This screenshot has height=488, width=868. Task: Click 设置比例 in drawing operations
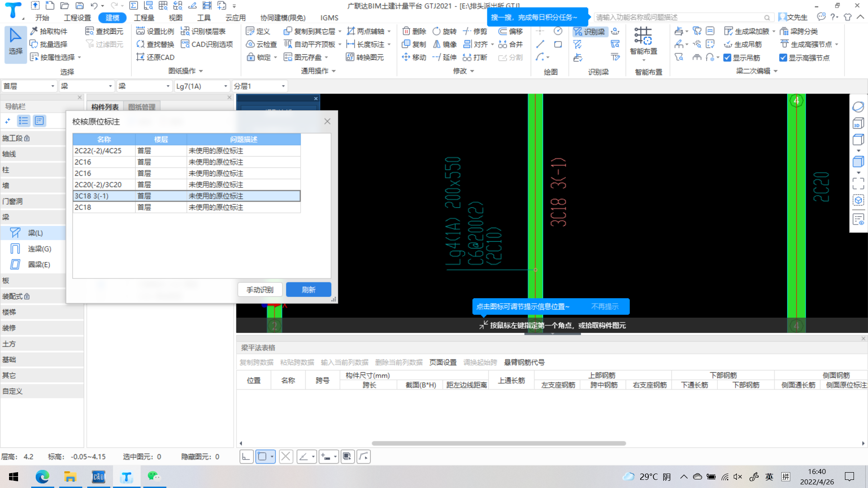(155, 31)
